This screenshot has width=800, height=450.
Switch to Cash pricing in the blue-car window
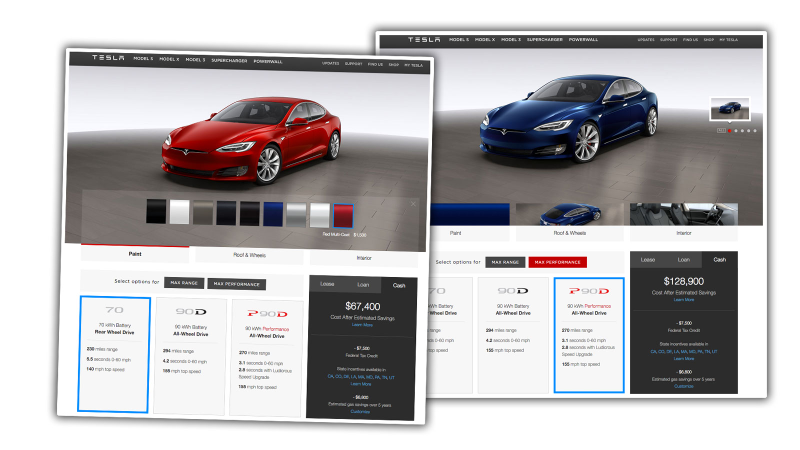tap(719, 260)
